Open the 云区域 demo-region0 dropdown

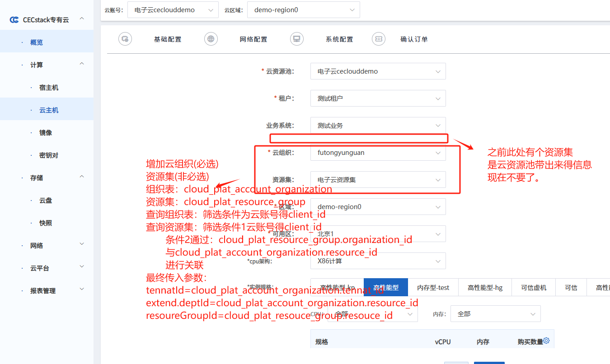(303, 10)
